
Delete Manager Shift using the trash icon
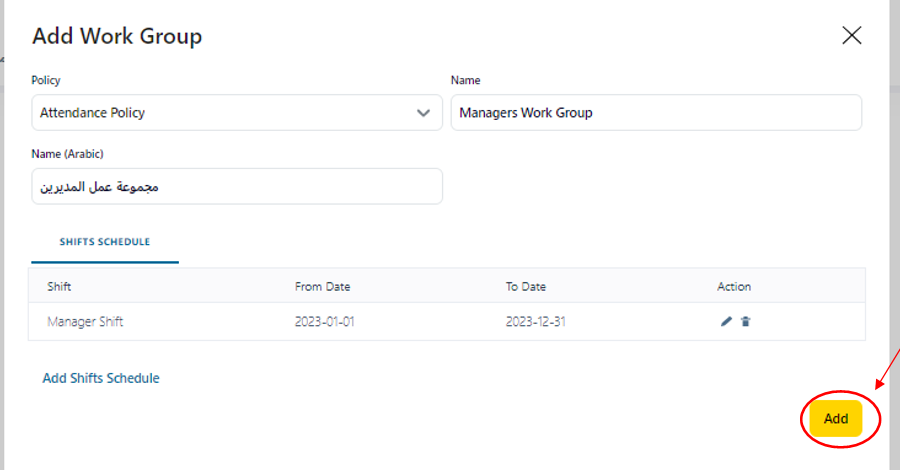[x=746, y=321]
